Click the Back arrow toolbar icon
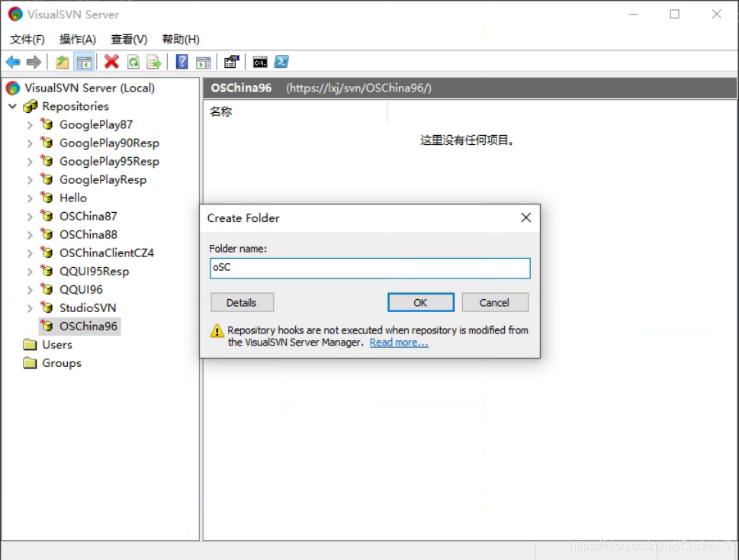The width and height of the screenshot is (739, 560). [13, 62]
